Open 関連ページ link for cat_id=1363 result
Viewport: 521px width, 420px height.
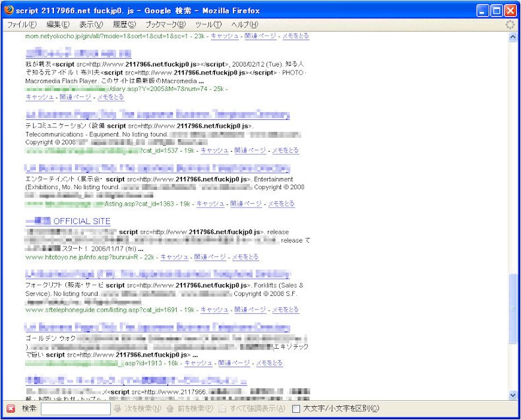[x=246, y=204]
